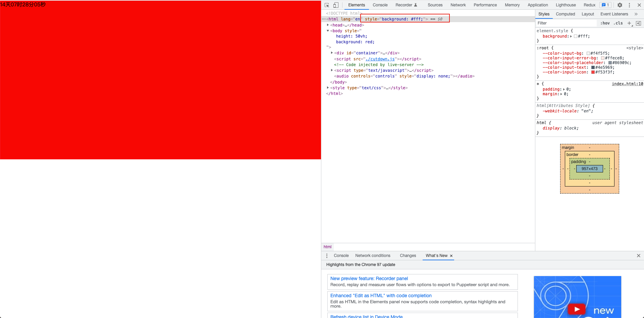Show more Styles pane tabs chevron
Screen dimensions: 644x318
click(636, 14)
